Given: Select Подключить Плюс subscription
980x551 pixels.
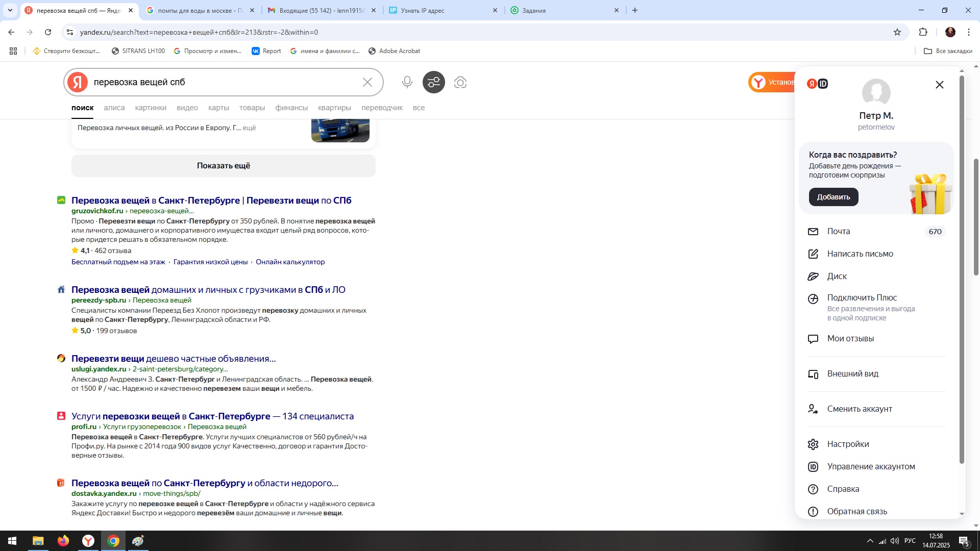Looking at the screenshot, I should pos(876,307).
